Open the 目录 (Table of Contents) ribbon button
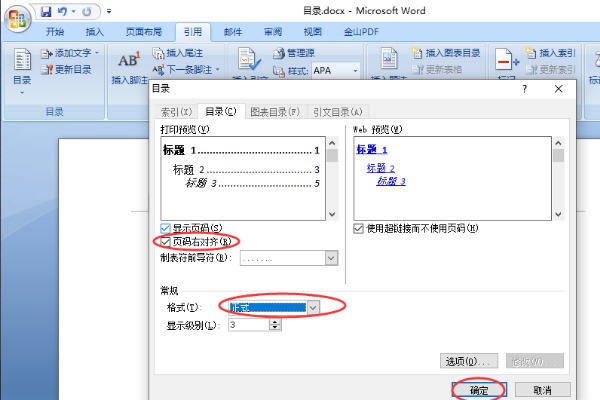The width and height of the screenshot is (600, 400). tap(21, 70)
